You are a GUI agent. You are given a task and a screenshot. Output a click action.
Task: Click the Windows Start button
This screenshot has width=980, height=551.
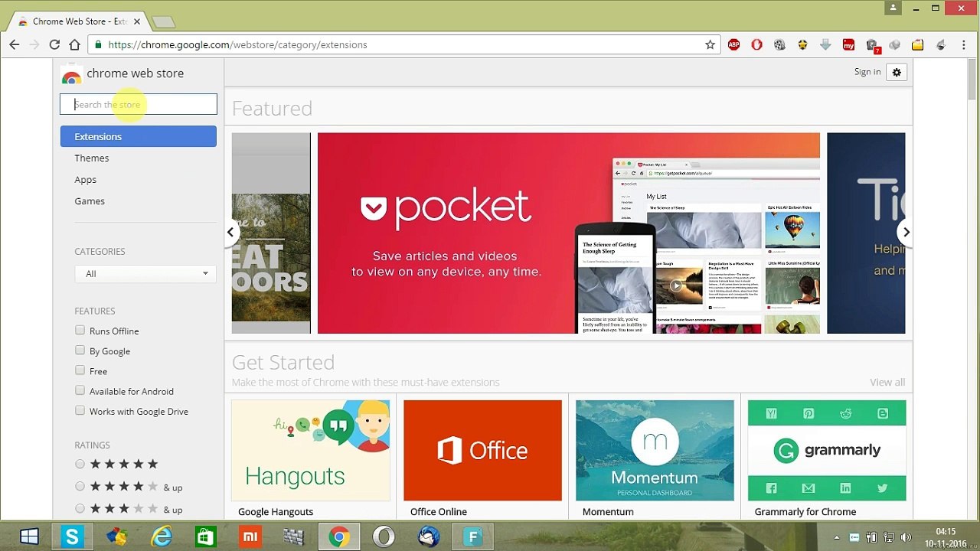click(29, 537)
